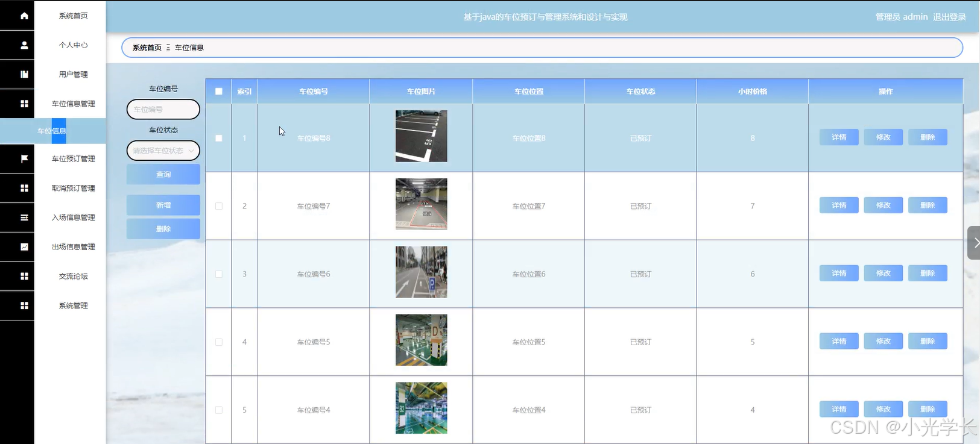
Task: Check the checkbox for row 车位编号7
Action: (x=219, y=206)
